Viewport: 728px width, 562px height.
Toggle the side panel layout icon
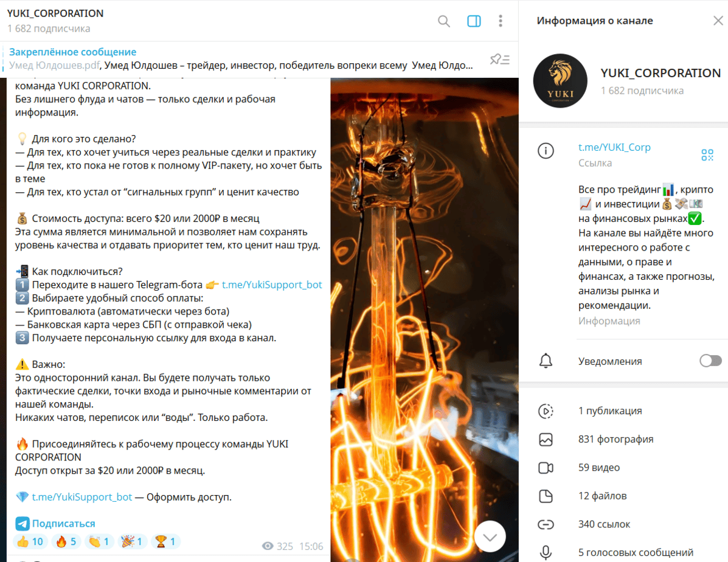click(474, 21)
